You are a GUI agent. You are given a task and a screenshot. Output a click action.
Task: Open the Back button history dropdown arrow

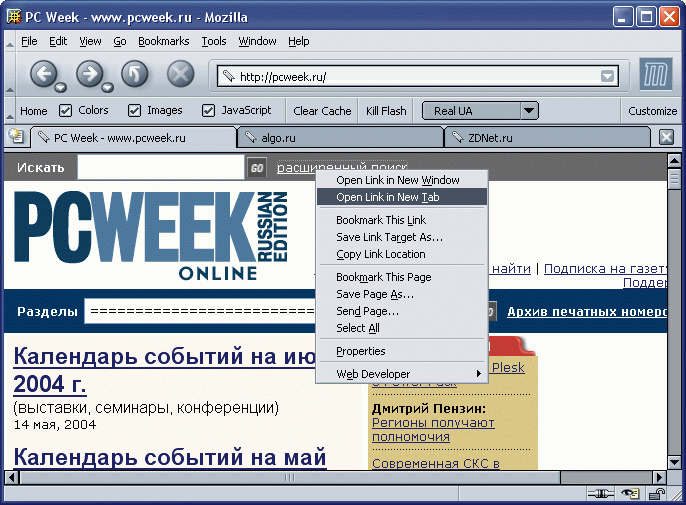pos(60,88)
